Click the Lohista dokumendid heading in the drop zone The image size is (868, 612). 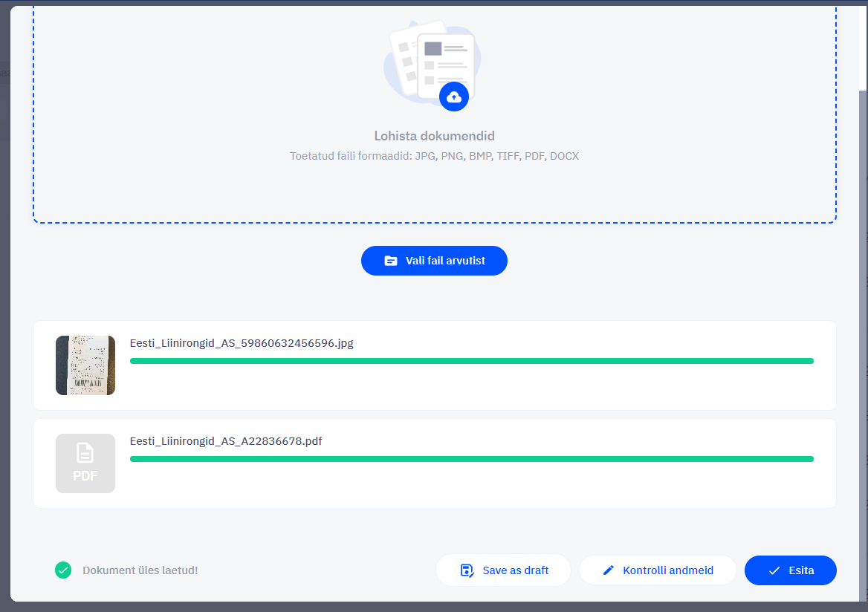[x=435, y=136]
